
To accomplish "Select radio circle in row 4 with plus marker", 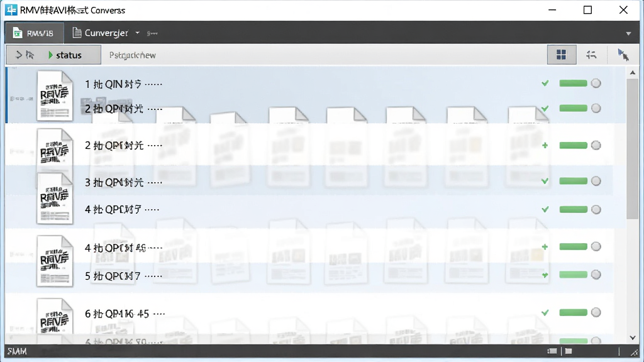I will point(596,246).
